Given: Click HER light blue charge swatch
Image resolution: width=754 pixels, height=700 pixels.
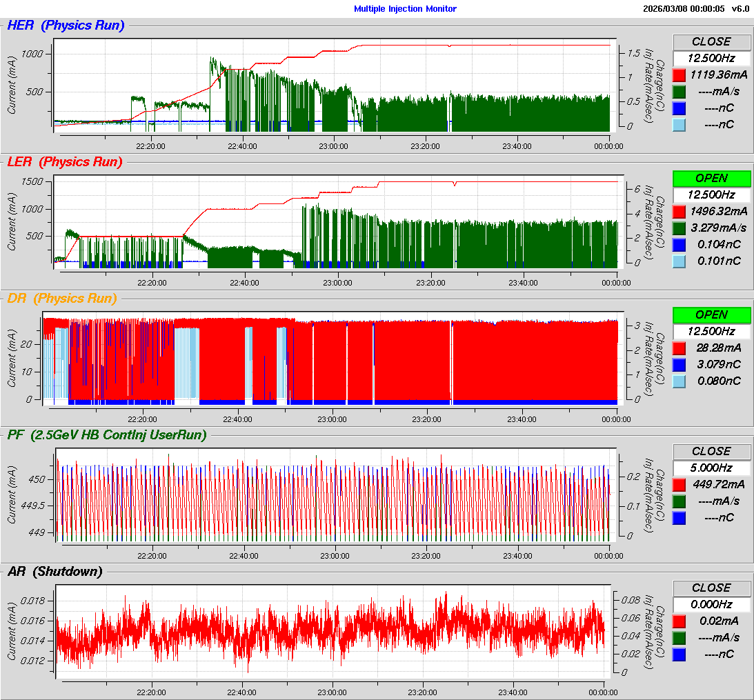Looking at the screenshot, I should click(679, 125).
